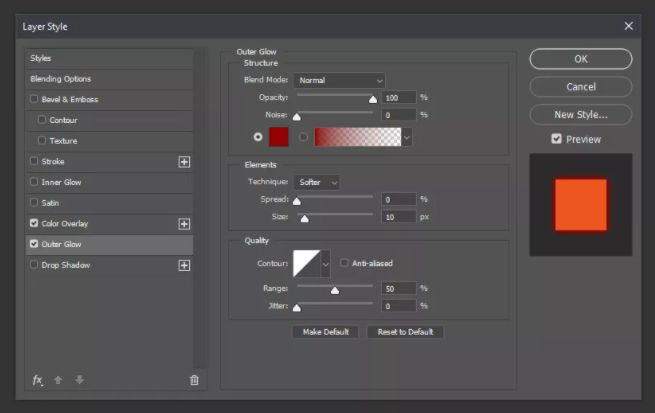655x413 pixels.
Task: Click the Noise slider handle
Action: [x=297, y=117]
